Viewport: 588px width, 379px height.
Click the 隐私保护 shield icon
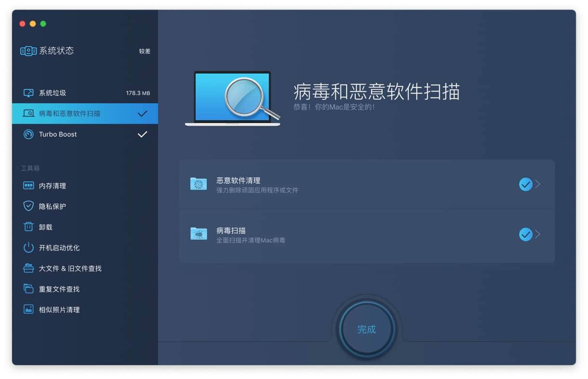tap(28, 206)
